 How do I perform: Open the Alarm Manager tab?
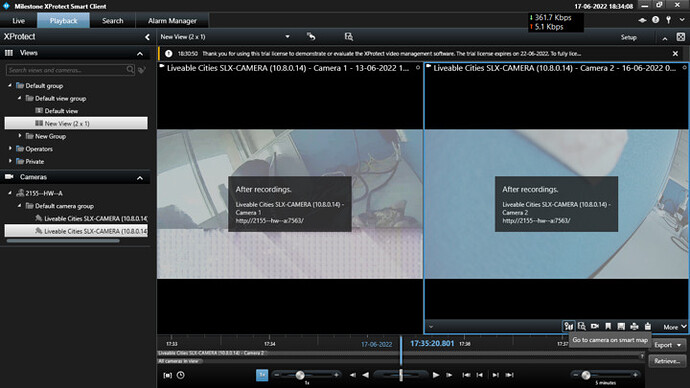tap(172, 21)
